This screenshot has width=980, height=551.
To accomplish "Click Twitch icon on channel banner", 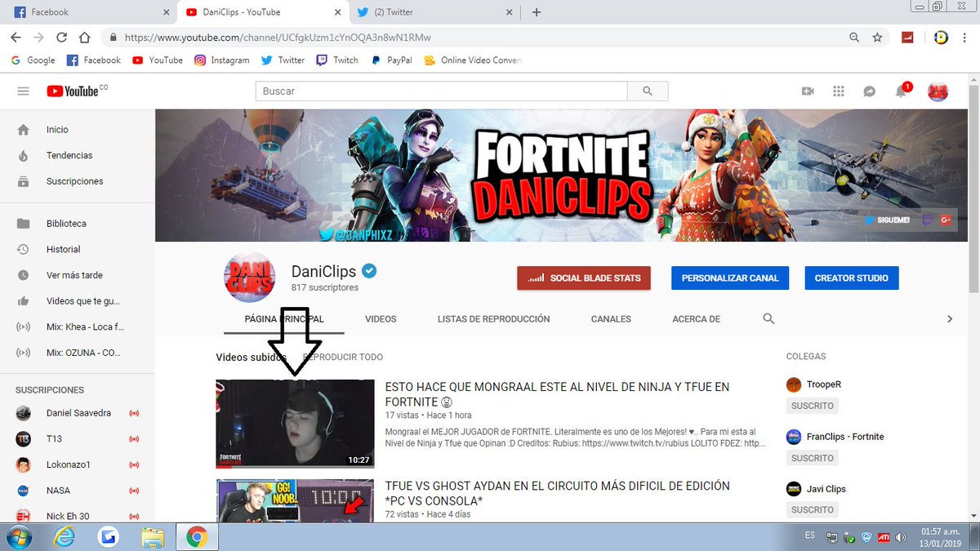I will coord(928,220).
